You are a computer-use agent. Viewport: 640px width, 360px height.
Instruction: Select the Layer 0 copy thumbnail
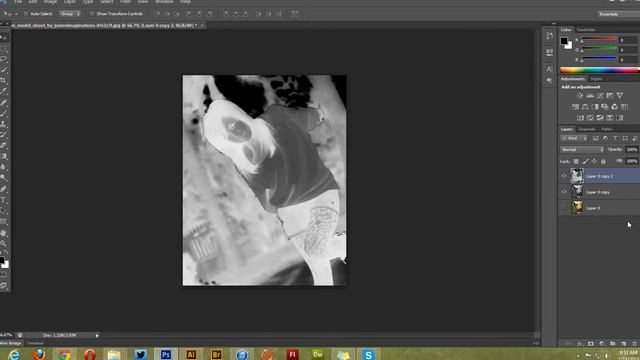577,192
